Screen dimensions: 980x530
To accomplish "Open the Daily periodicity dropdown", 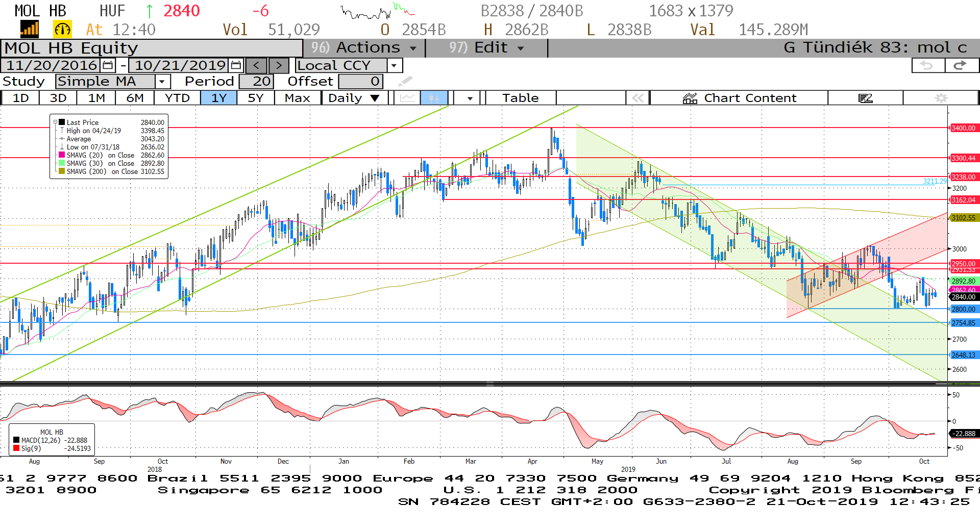I will point(355,98).
